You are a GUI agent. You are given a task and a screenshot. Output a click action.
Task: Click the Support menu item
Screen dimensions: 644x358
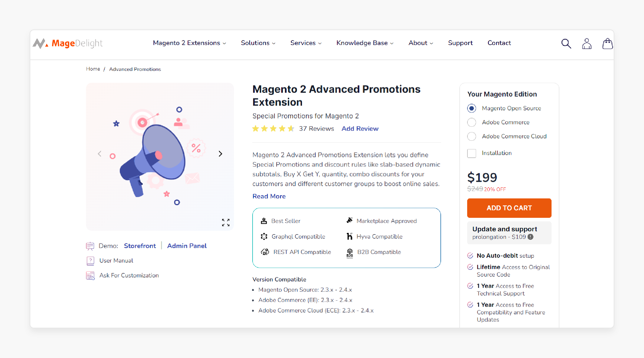(461, 43)
